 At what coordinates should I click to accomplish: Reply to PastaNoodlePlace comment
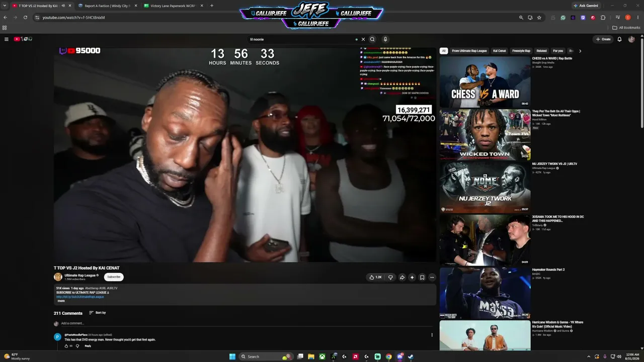click(x=88, y=346)
